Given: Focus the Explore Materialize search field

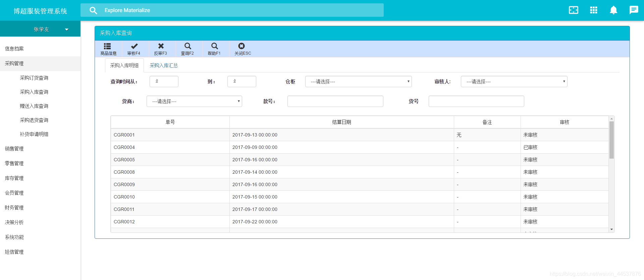Looking at the screenshot, I should (x=232, y=10).
